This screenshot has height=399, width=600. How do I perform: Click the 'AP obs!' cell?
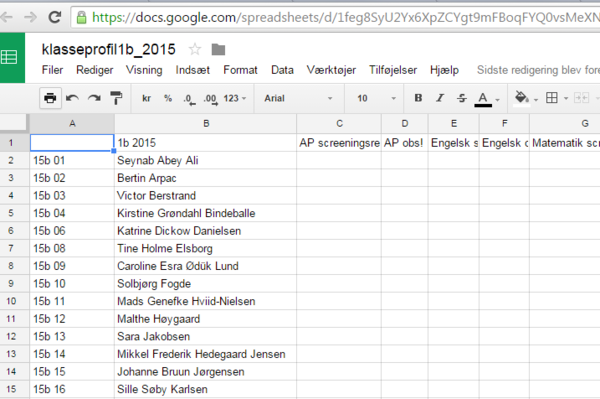click(404, 143)
